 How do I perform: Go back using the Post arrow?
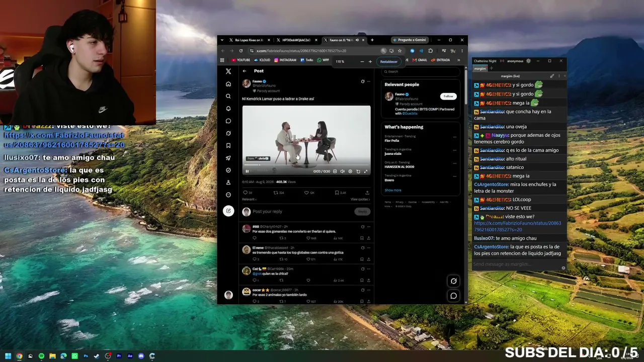245,71
